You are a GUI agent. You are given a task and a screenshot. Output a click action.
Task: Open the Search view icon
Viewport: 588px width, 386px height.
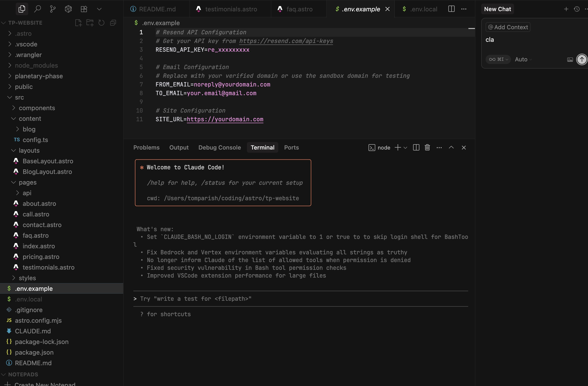pyautogui.click(x=37, y=9)
